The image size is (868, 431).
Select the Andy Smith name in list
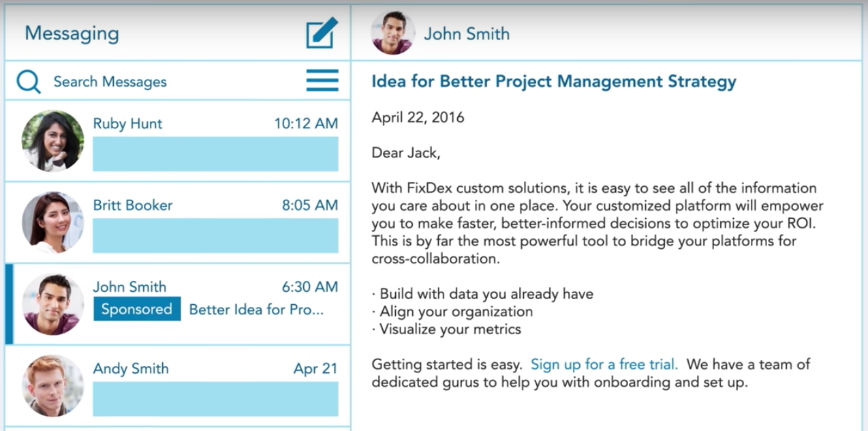(x=131, y=368)
